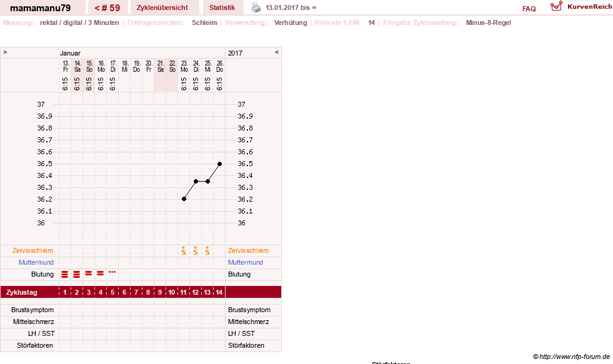613x364 pixels.
Task: Open the KurvenReich logo link
Action: (581, 7)
